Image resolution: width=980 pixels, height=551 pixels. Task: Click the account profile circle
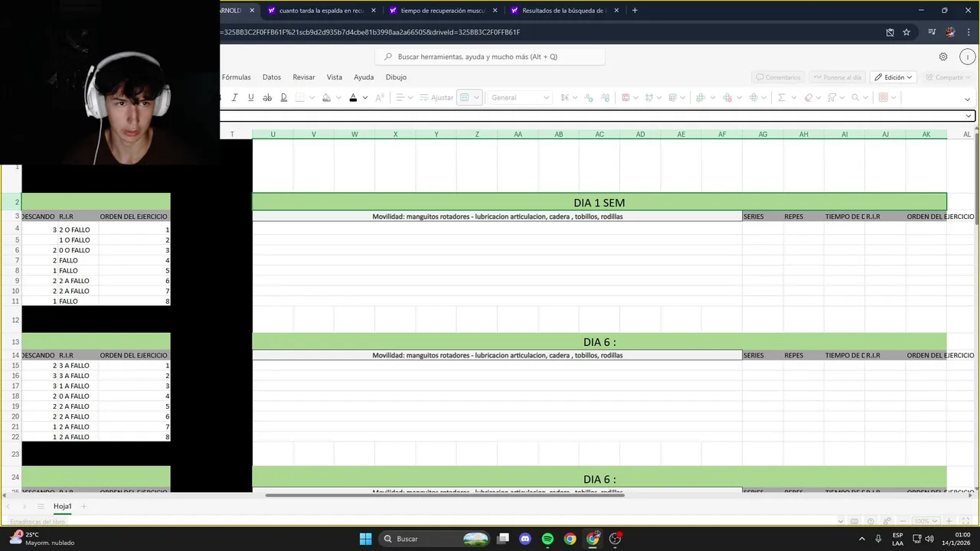[968, 57]
